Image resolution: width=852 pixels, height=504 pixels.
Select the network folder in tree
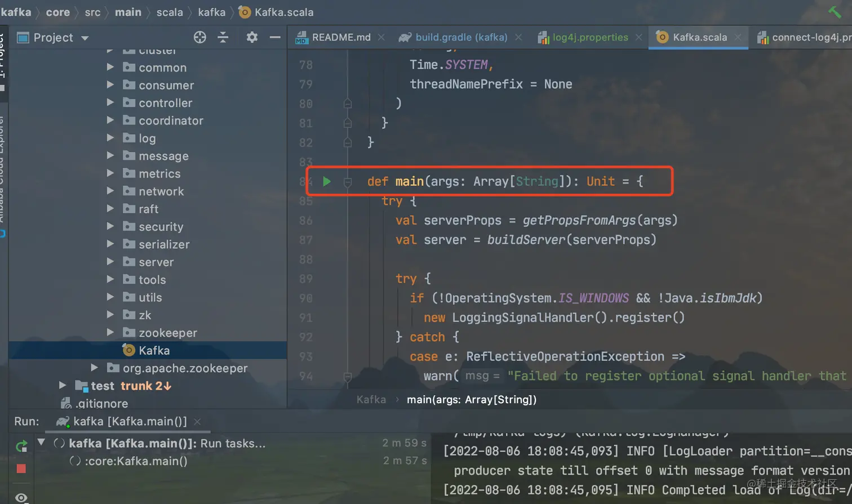tap(161, 191)
